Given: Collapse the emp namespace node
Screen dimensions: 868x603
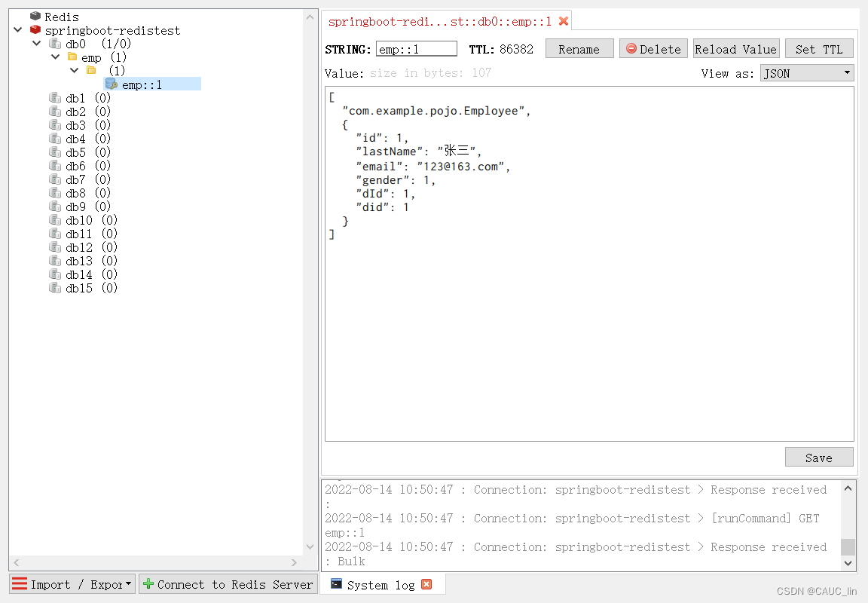Looking at the screenshot, I should [55, 57].
